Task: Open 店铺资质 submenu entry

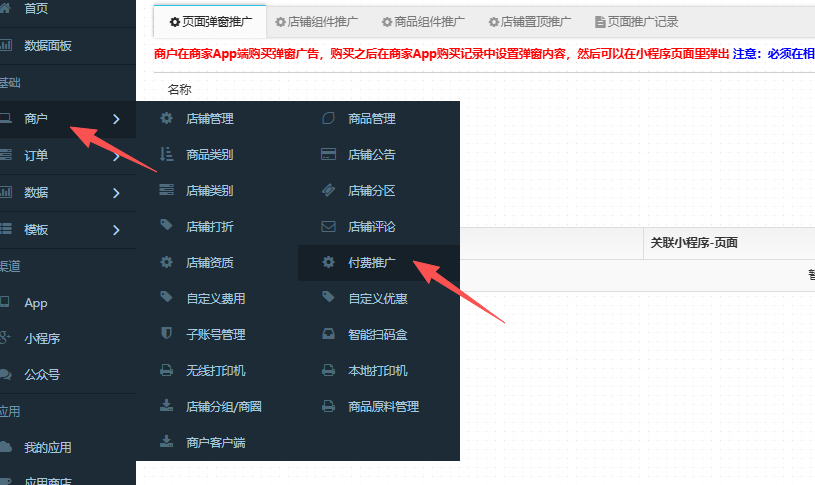Action: tap(210, 263)
